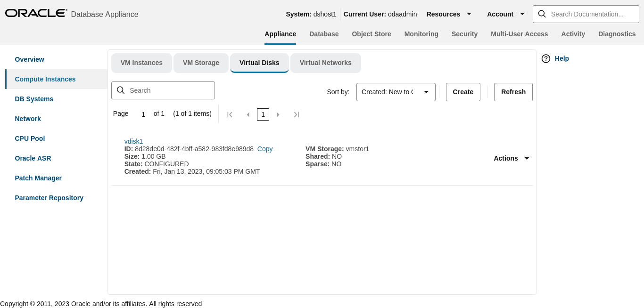Viewport: 644px width, 308px height.
Task: Open the Account dropdown
Action: [x=505, y=14]
